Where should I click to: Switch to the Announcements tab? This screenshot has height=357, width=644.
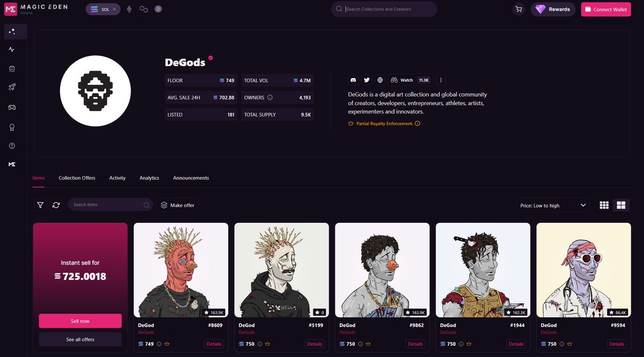coord(191,178)
